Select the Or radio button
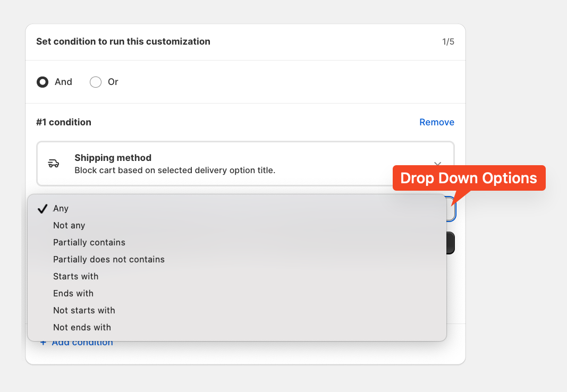 click(96, 82)
